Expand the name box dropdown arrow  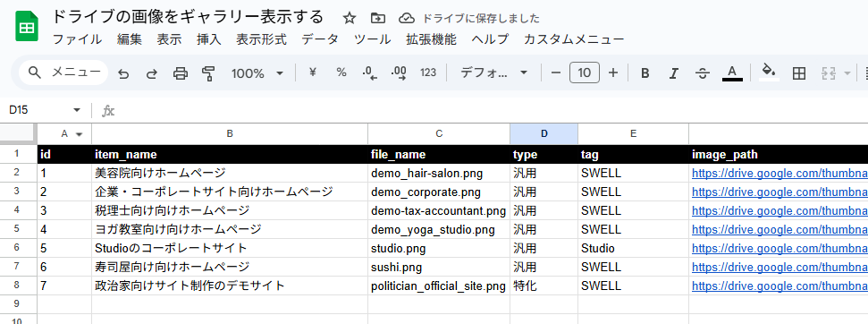point(76,110)
